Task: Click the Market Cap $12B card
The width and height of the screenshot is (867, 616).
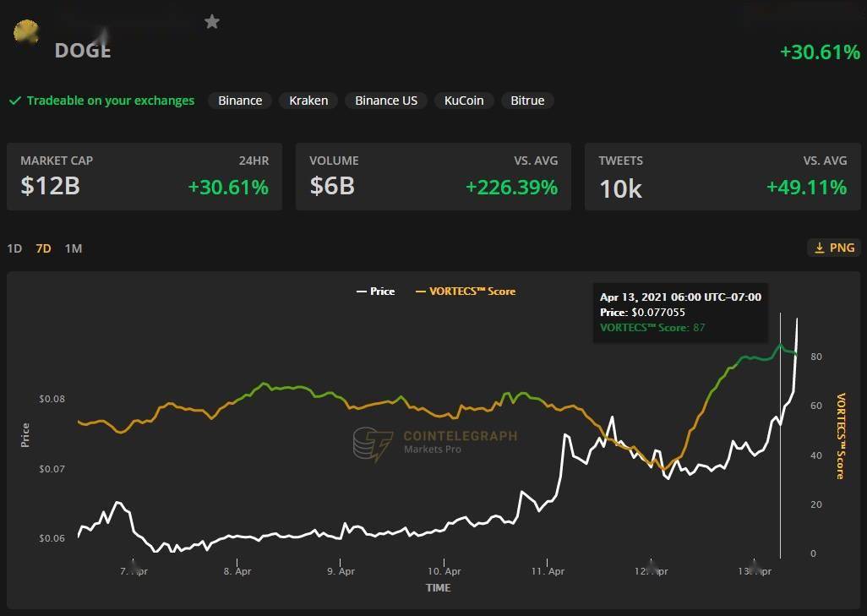Action: (144, 177)
